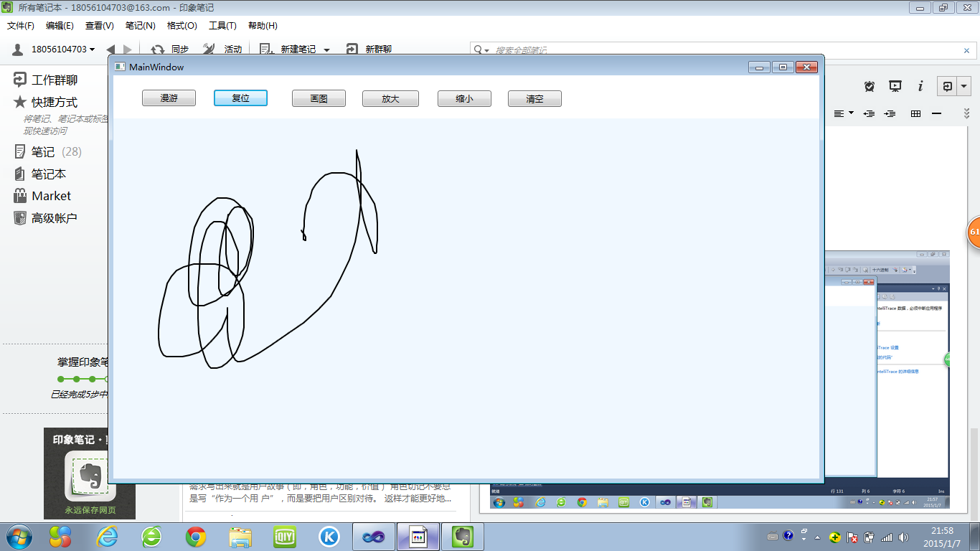This screenshot has width=980, height=551.
Task: Open Market in the sidebar
Action: pyautogui.click(x=42, y=196)
